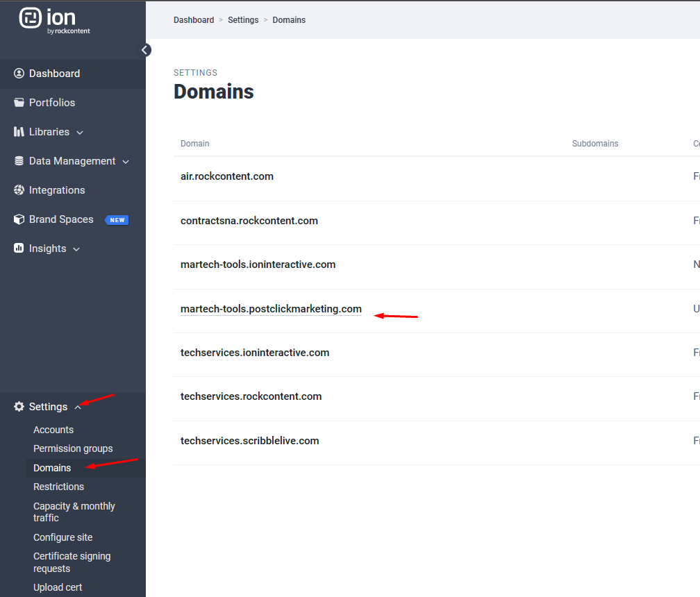This screenshot has height=597, width=700.
Task: Open Dashboard in the sidebar
Action: coord(54,74)
